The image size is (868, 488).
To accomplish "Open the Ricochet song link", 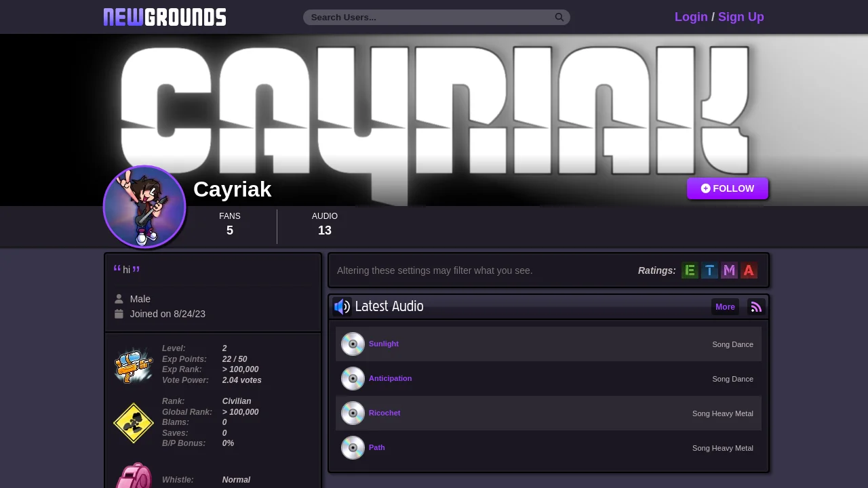I will [384, 413].
